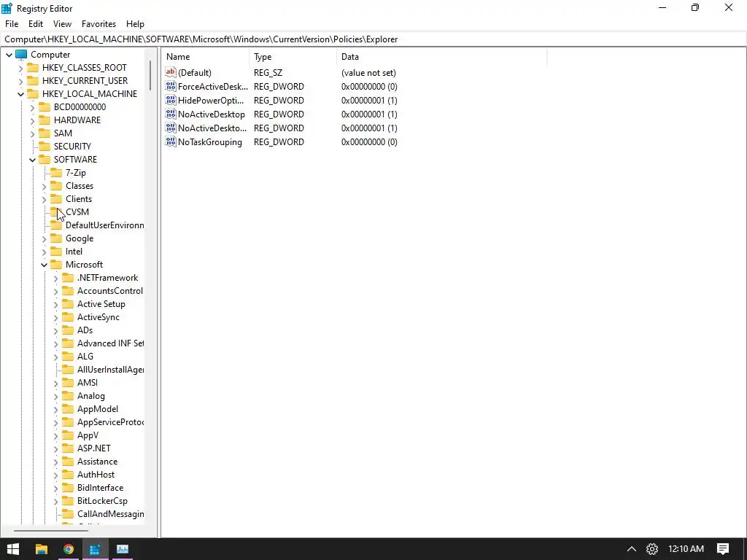Image resolution: width=747 pixels, height=560 pixels.
Task: Expand the Classes key
Action: (44, 186)
